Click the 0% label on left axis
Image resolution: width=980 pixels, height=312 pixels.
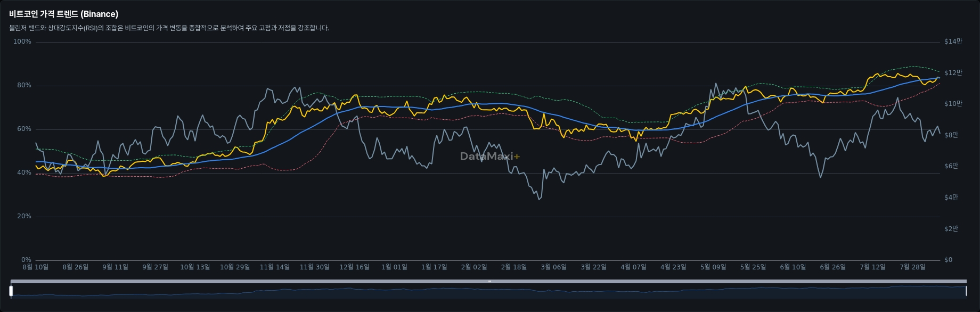26,260
